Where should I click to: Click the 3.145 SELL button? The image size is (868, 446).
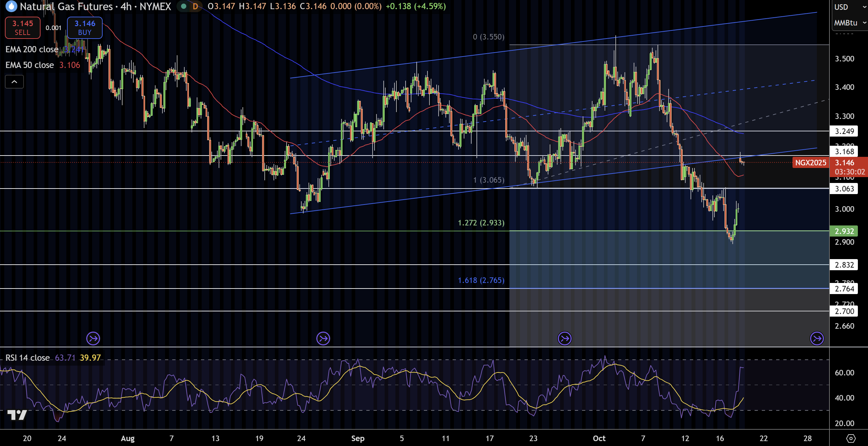[23, 28]
